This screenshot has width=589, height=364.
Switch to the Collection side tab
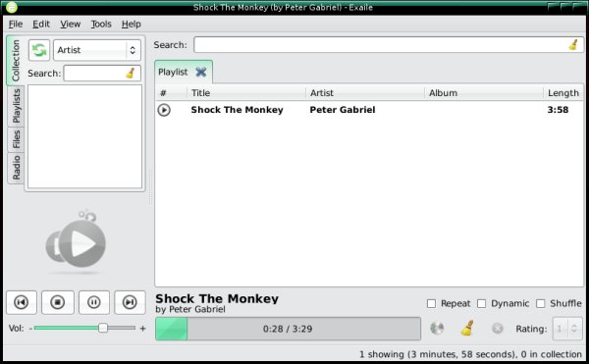click(16, 61)
